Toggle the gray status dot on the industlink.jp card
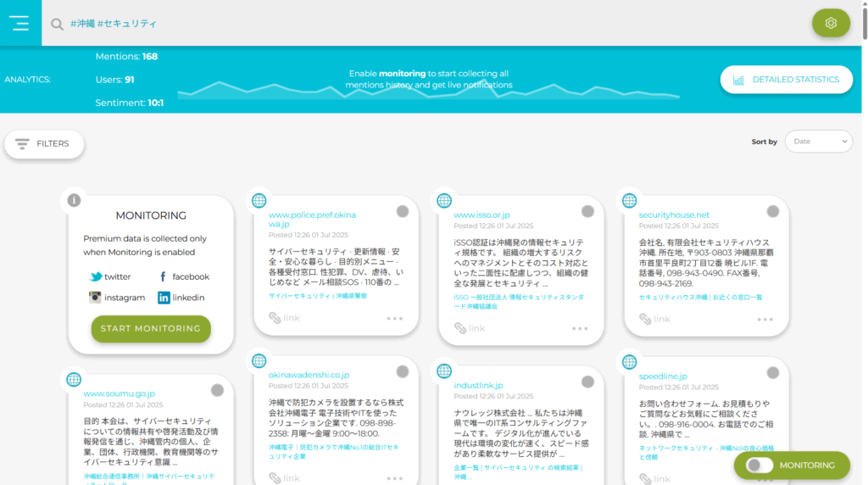The height and width of the screenshot is (485, 868). pyautogui.click(x=588, y=382)
